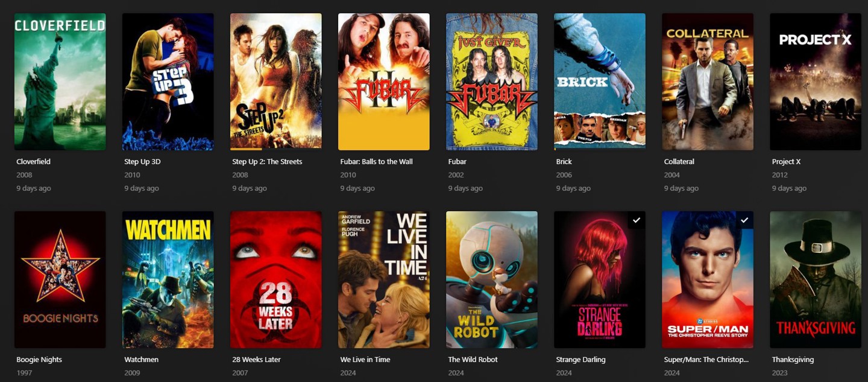Toggle watched checkmark on Strange Darling
The width and height of the screenshot is (868, 382).
click(x=637, y=220)
